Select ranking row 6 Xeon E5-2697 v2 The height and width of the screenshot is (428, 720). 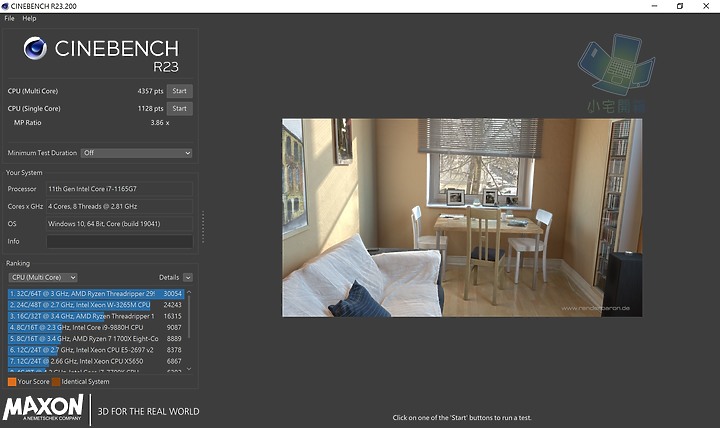click(x=96, y=350)
